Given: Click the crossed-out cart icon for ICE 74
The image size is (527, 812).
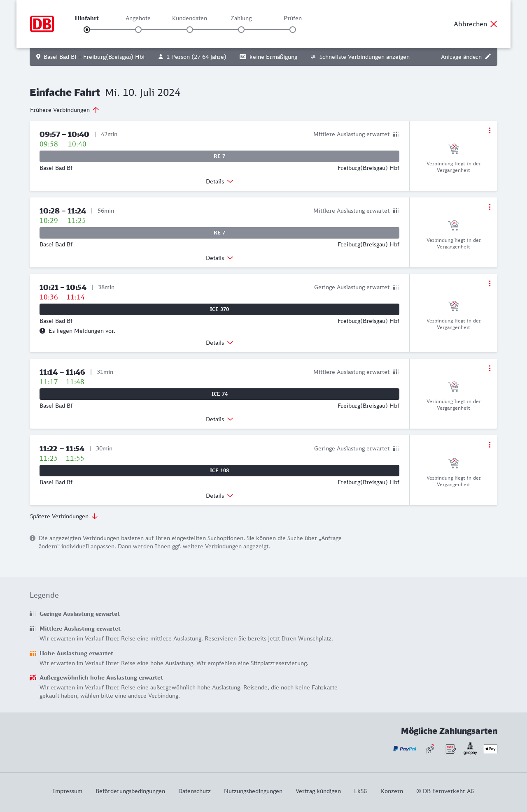Looking at the screenshot, I should [x=453, y=387].
